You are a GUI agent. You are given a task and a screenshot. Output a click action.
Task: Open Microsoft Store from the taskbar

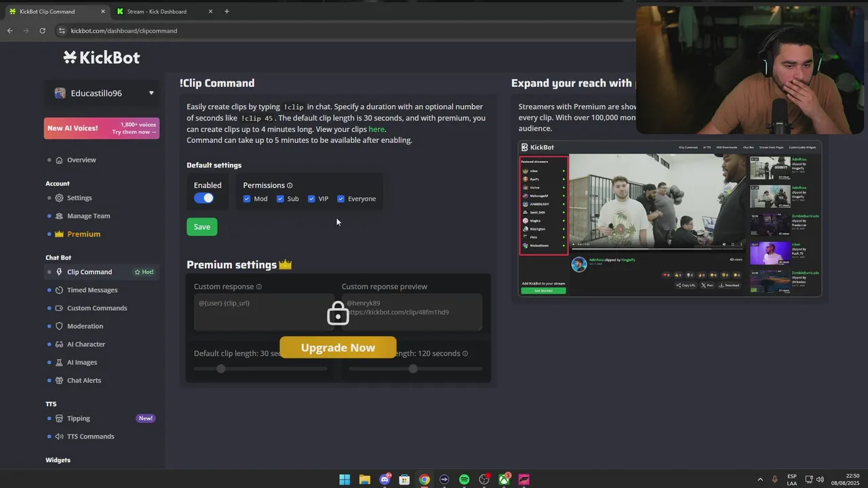tap(404, 479)
